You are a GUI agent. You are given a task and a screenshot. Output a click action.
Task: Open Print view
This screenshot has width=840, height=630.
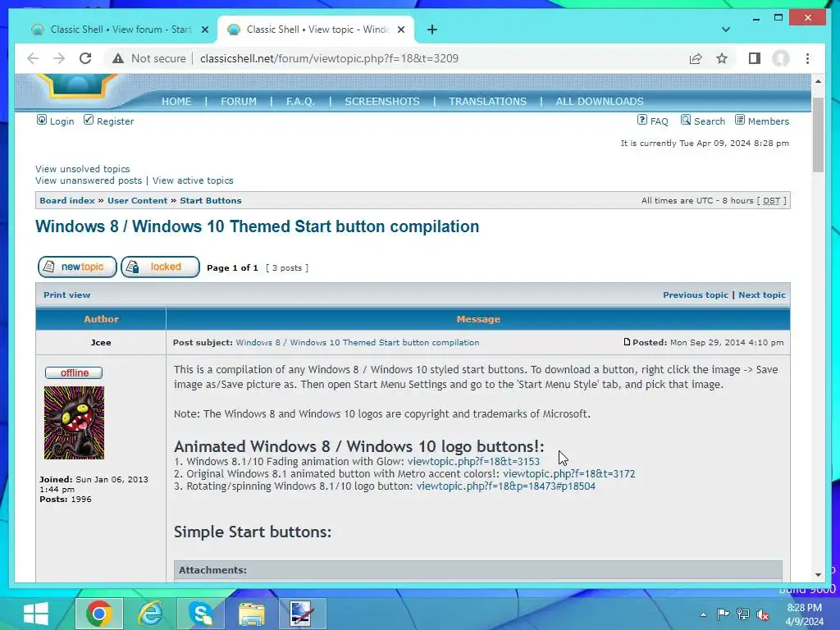coord(67,294)
